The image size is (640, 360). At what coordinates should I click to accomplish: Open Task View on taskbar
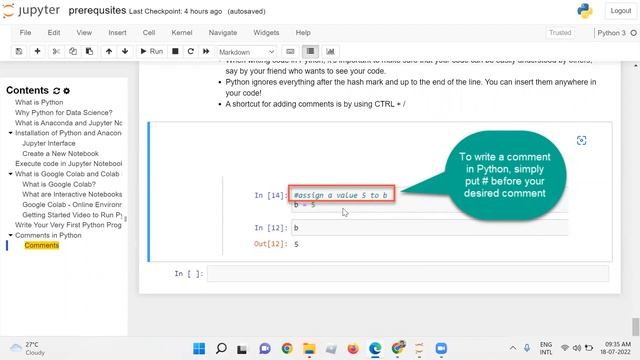click(x=242, y=349)
